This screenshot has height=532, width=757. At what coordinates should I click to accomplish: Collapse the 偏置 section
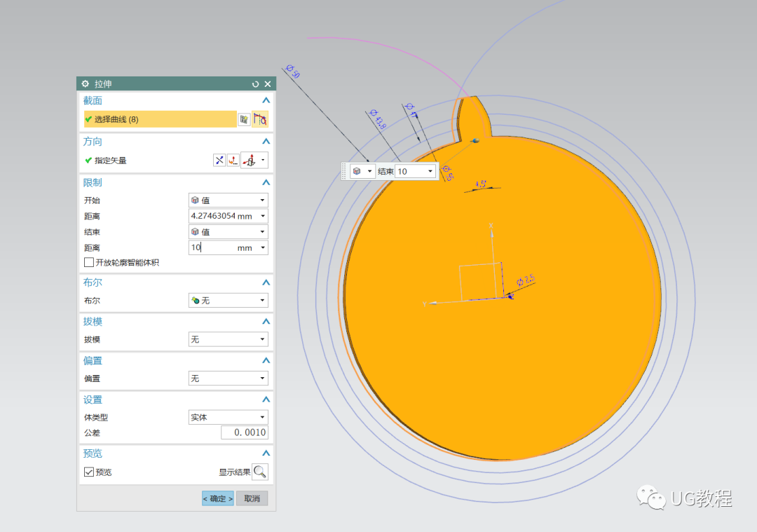(266, 360)
